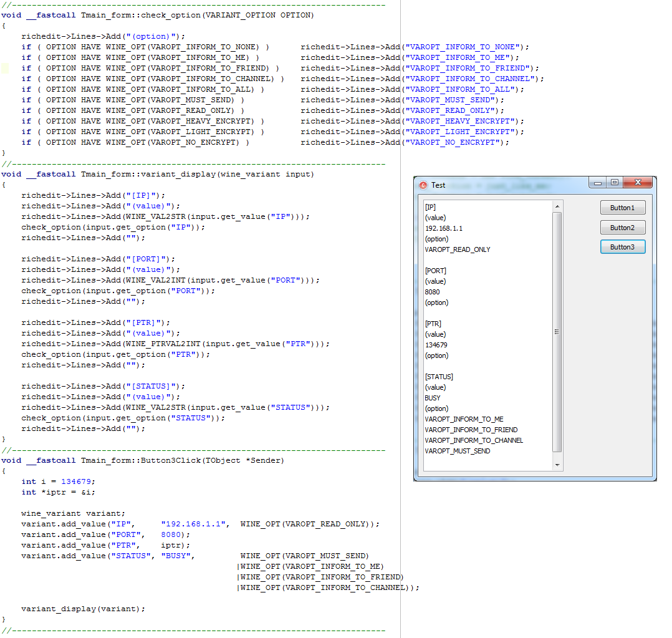Image resolution: width=672 pixels, height=638 pixels.
Task: Click richedit->Lines->Add("(option)"); code line
Action: [103, 36]
